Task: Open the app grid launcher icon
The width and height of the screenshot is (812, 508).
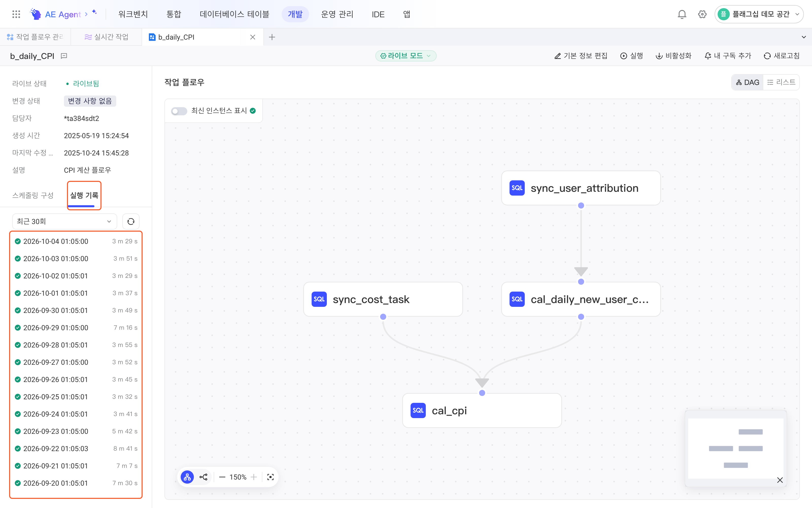Action: (16, 14)
